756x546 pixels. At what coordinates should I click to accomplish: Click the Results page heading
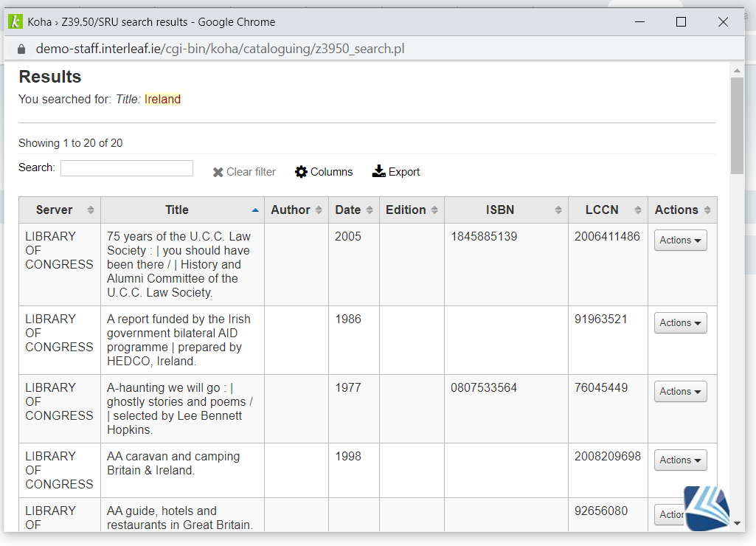[50, 77]
